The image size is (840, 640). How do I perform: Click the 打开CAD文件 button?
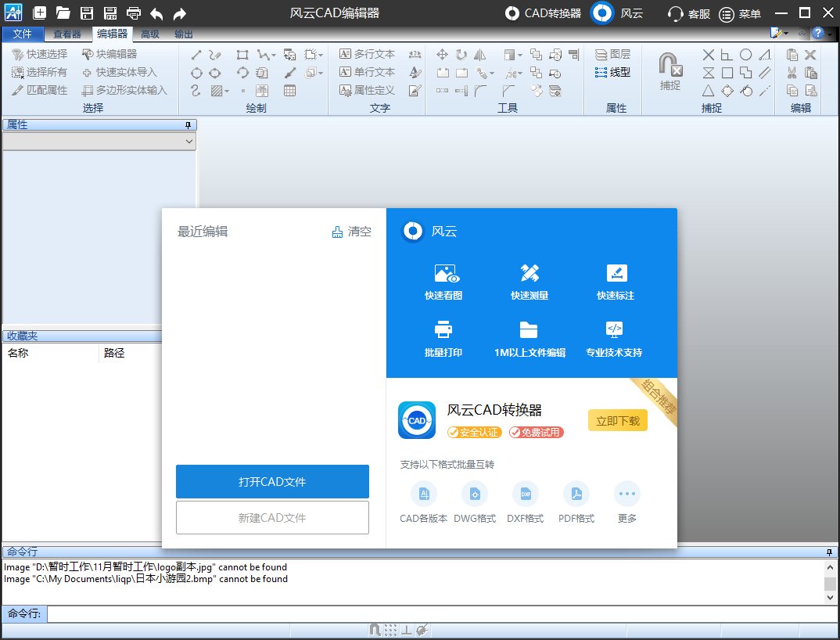point(272,482)
